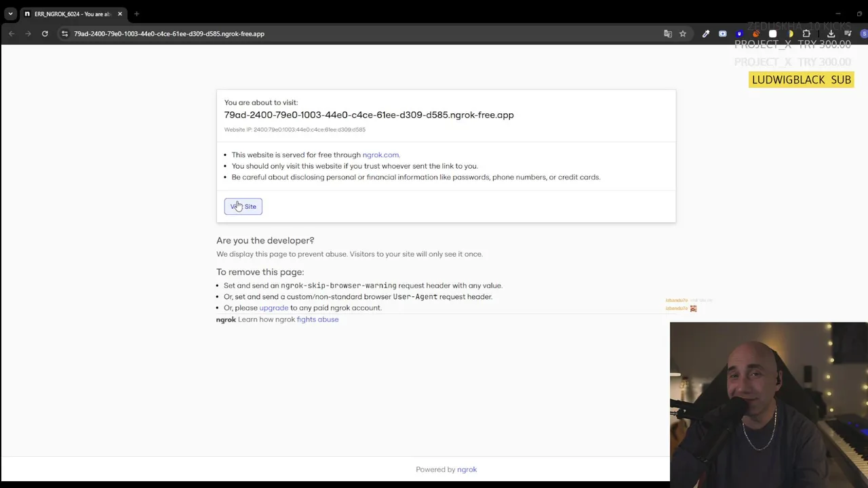The width and height of the screenshot is (868, 488).
Task: Open the screenshot camera extension
Action: pos(723,34)
